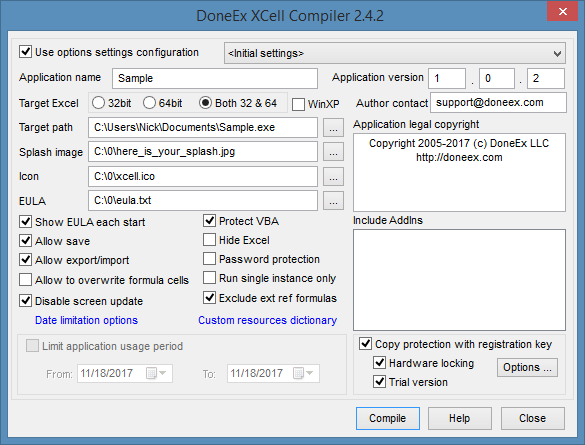Toggle Allow export/import checkbox
585x445 pixels.
[25, 259]
